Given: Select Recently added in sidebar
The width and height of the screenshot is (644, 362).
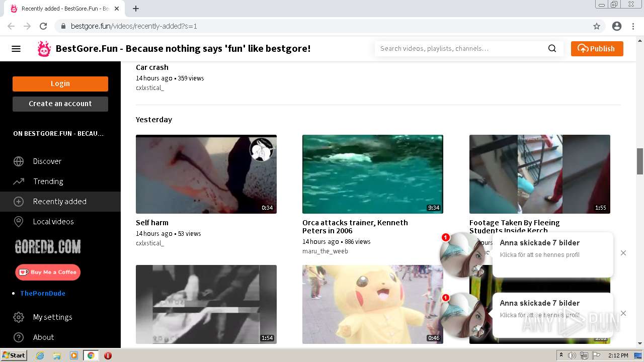Looking at the screenshot, I should pyautogui.click(x=60, y=202).
